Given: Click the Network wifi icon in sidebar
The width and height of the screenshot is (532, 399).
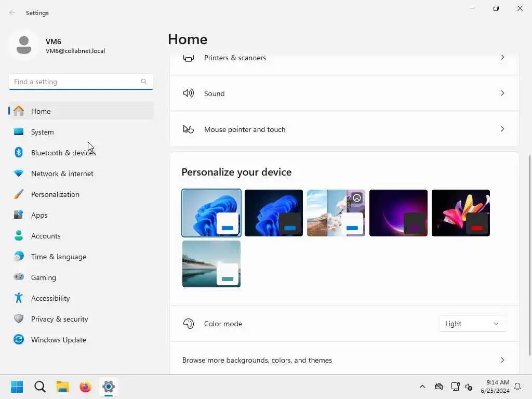Looking at the screenshot, I should coord(19,174).
